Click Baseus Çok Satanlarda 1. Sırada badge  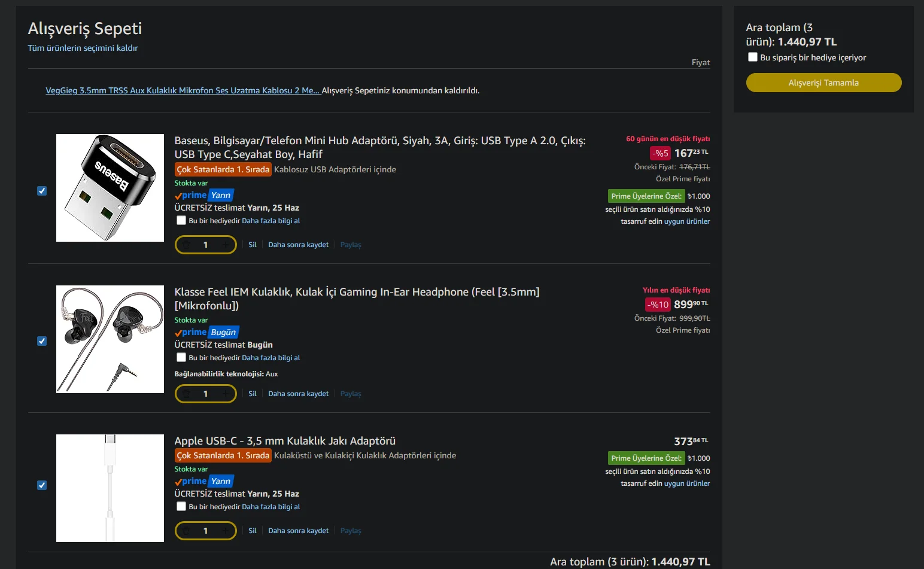point(223,169)
